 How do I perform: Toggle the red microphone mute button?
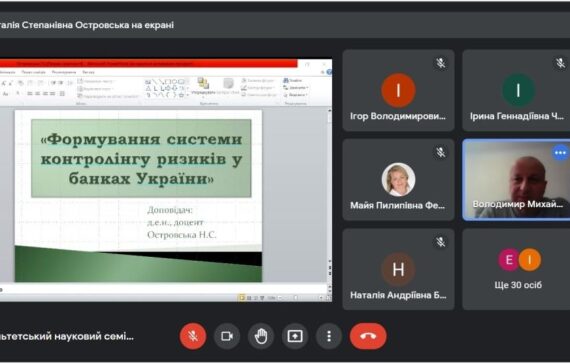click(x=193, y=336)
